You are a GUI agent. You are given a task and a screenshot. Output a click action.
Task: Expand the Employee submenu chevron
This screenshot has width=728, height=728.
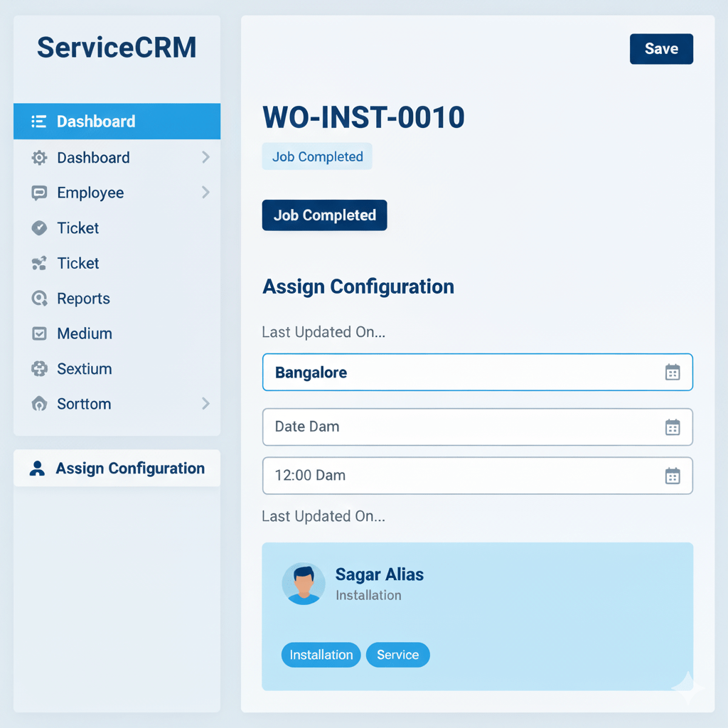(205, 192)
